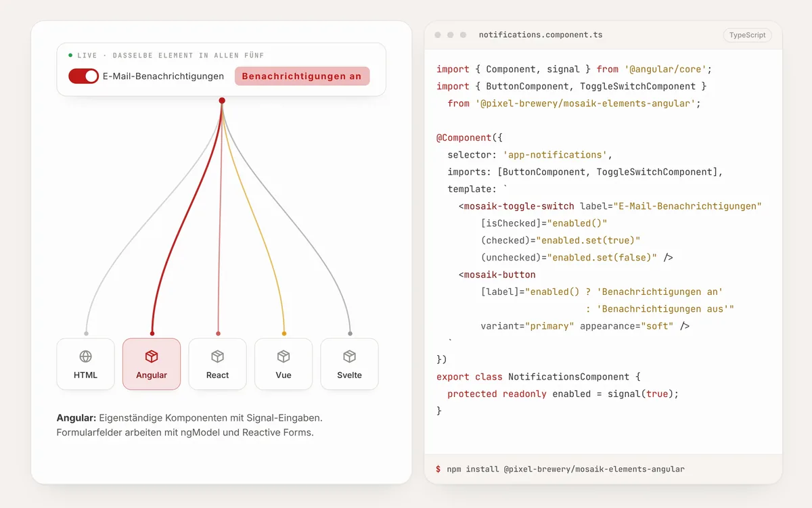Click the cube icon on the Vue card
Viewport: 812px width, 508px height.
284,356
